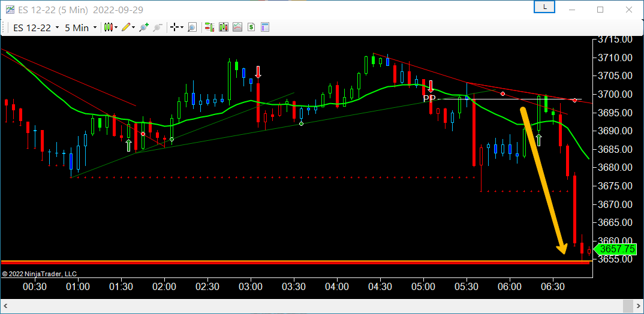Image resolution: width=644 pixels, height=314 pixels.
Task: Click the 3700.00 price axis label
Action: tap(615, 95)
